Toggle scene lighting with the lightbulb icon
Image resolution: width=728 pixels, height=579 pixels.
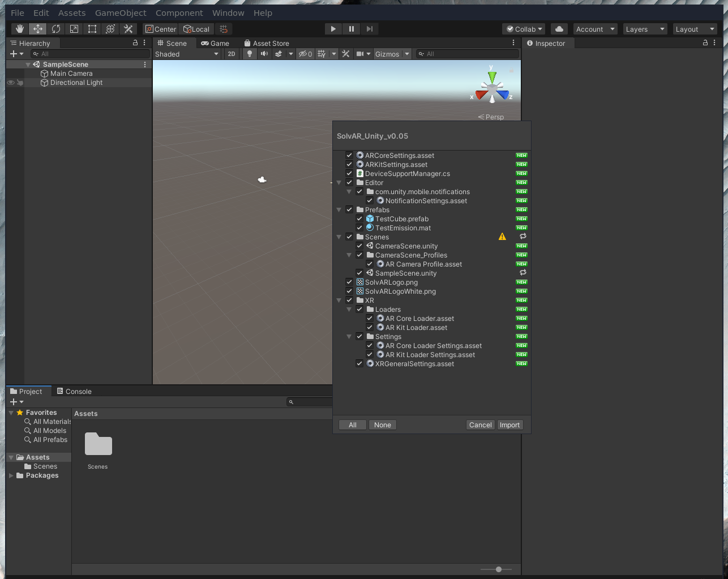click(250, 54)
